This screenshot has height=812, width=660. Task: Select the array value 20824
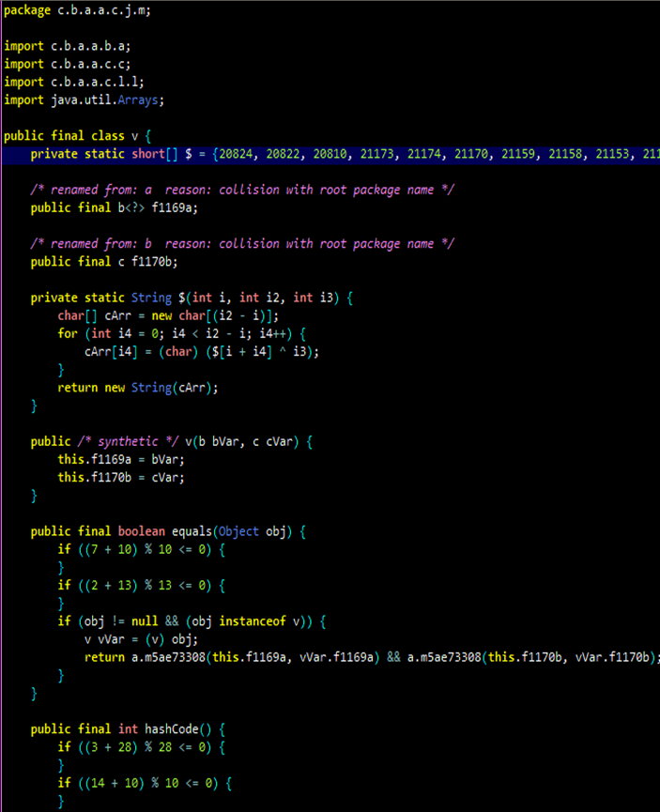pos(236,154)
